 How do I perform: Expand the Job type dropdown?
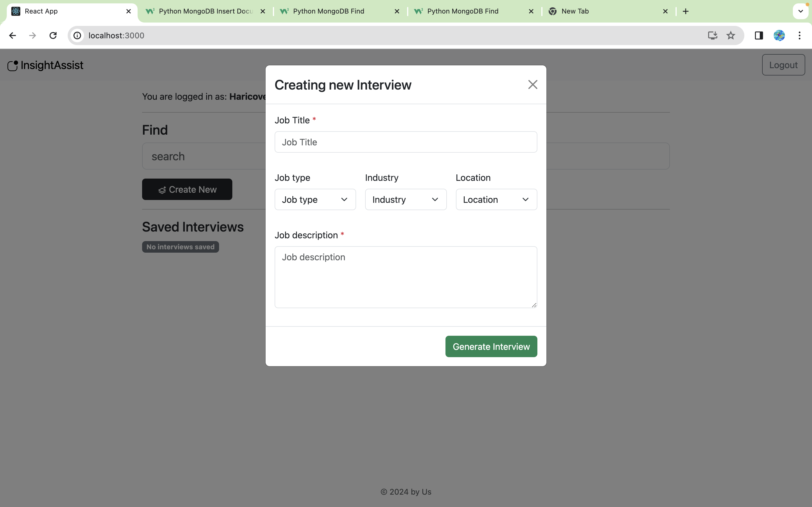pyautogui.click(x=315, y=199)
